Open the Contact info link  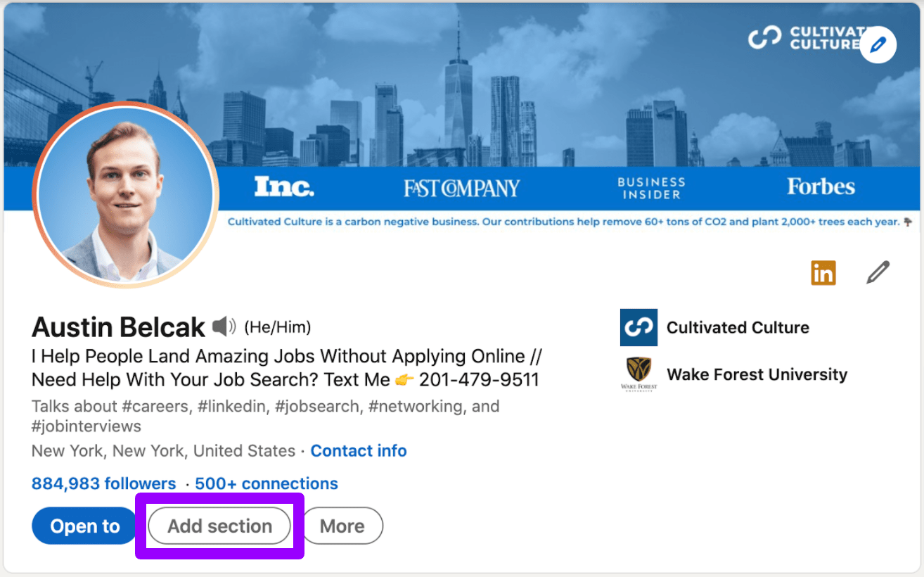(x=359, y=450)
